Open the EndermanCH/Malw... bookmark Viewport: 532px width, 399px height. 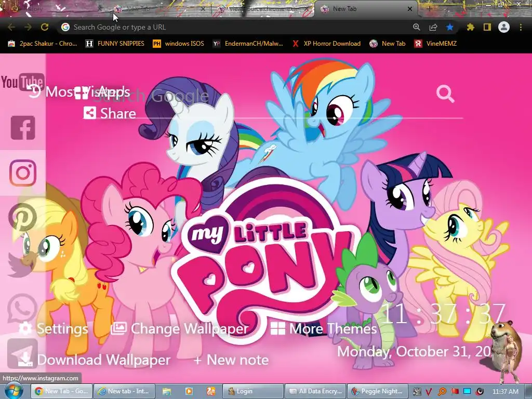pyautogui.click(x=248, y=44)
